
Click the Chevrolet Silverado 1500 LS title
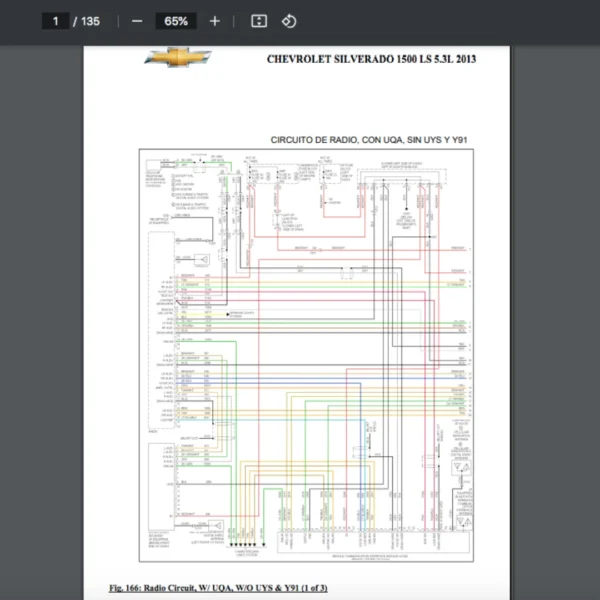tap(371, 59)
